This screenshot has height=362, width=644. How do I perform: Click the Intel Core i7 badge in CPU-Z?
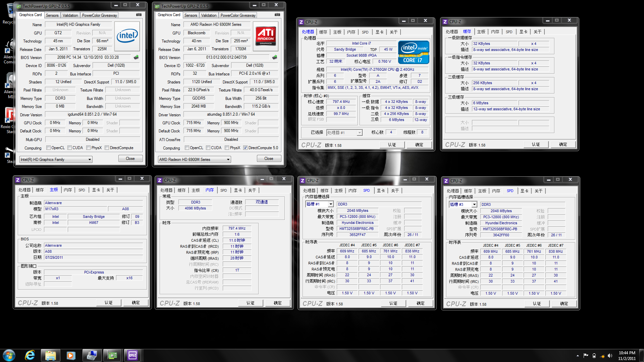pyautogui.click(x=414, y=52)
